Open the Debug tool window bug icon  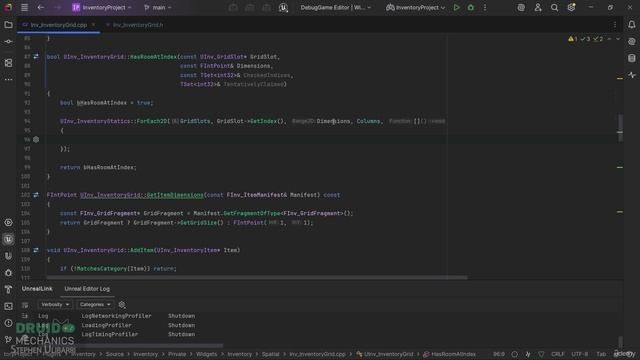coord(8,273)
